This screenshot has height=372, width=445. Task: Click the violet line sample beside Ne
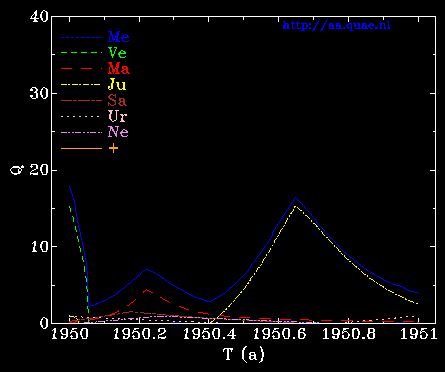click(81, 132)
